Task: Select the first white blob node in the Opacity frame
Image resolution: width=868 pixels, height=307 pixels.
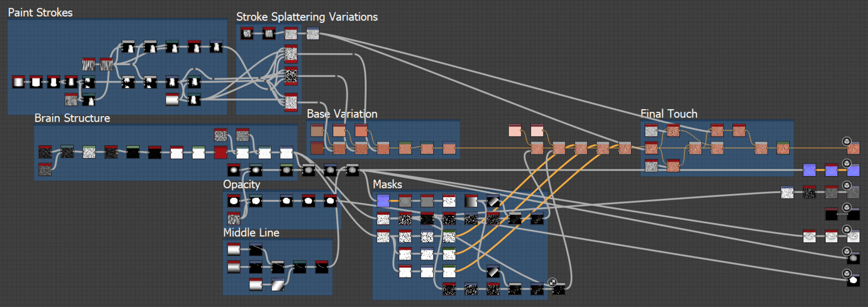Action: point(233,201)
